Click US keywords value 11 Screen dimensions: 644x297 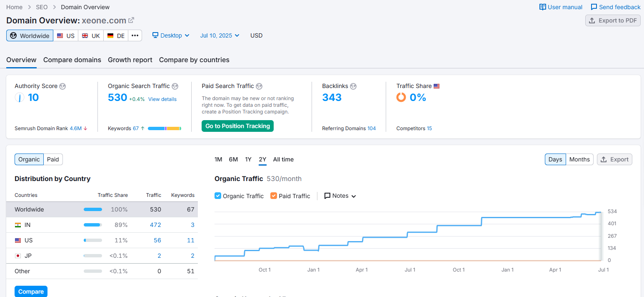click(x=191, y=240)
